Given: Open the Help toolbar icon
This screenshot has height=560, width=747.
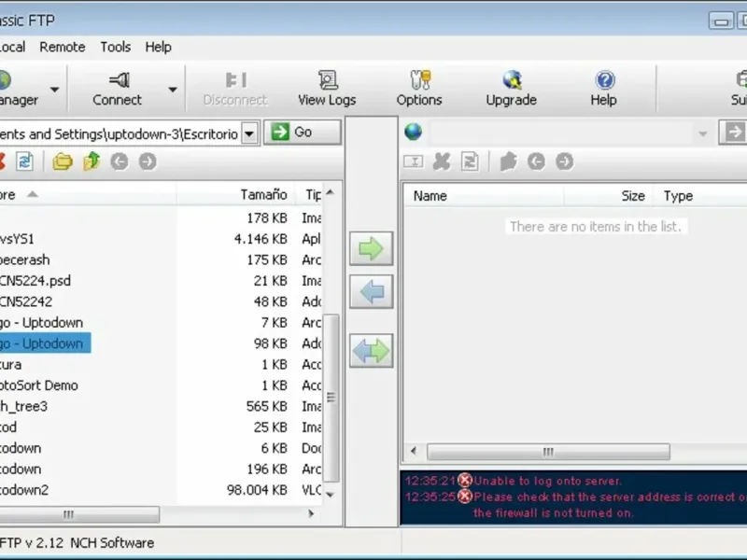Looking at the screenshot, I should coord(604,80).
